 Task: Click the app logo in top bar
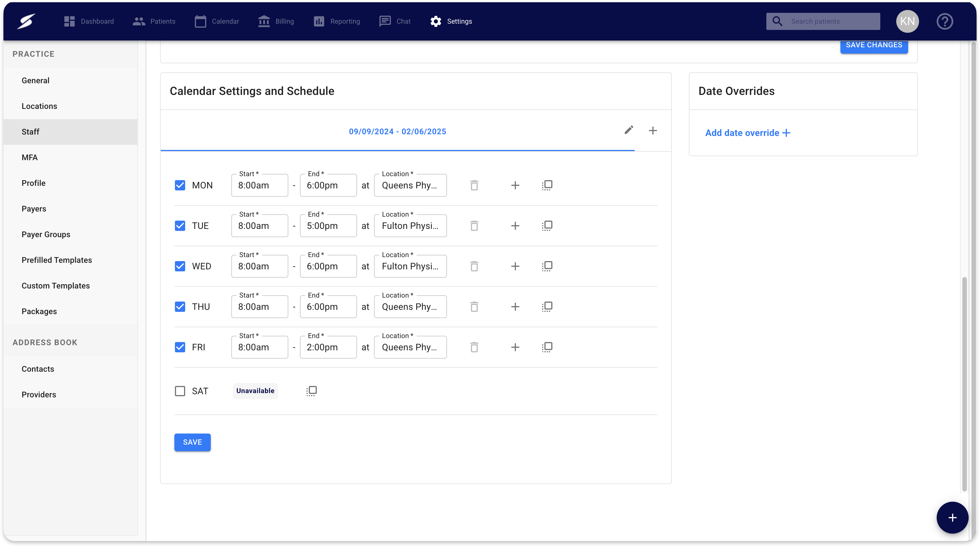pos(26,21)
